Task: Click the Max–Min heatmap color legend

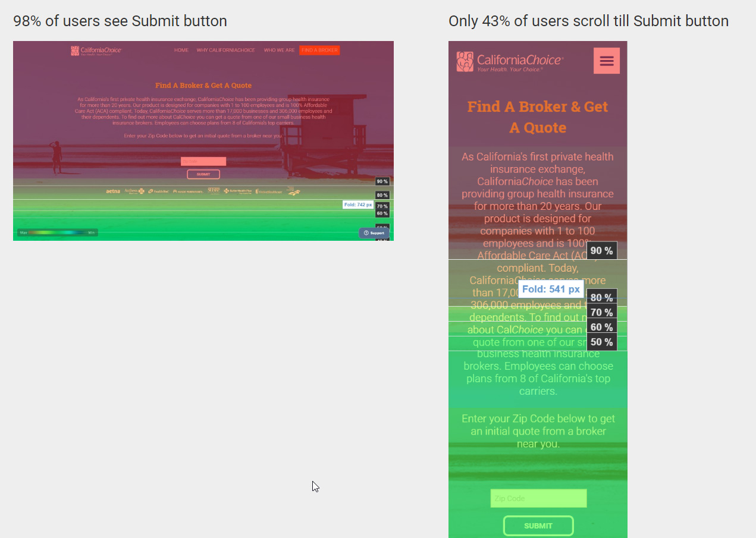Action: (58, 232)
